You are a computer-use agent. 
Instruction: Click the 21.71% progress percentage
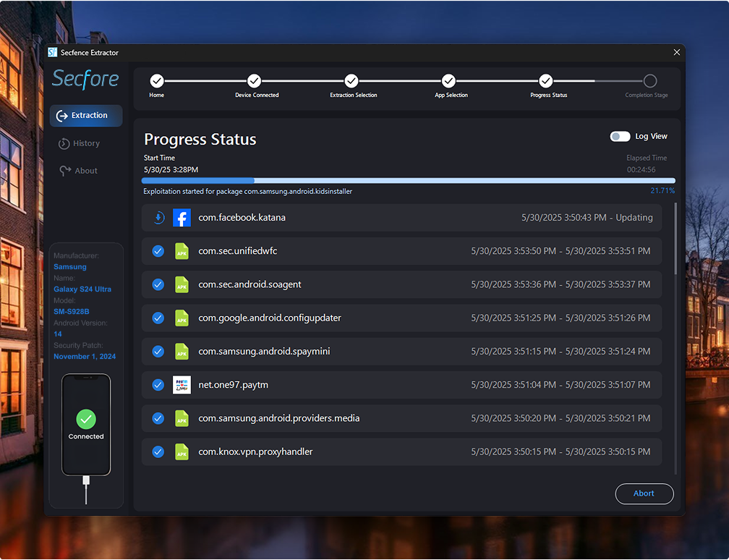(x=662, y=191)
